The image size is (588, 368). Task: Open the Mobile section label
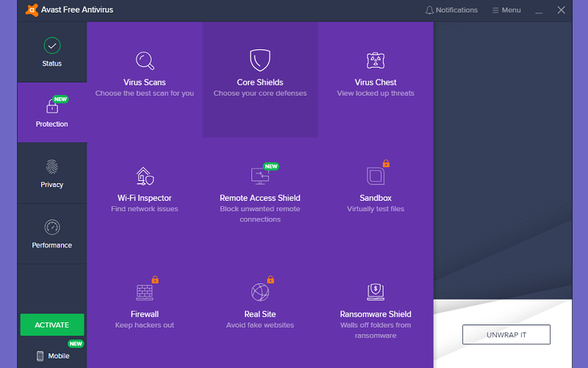click(59, 356)
